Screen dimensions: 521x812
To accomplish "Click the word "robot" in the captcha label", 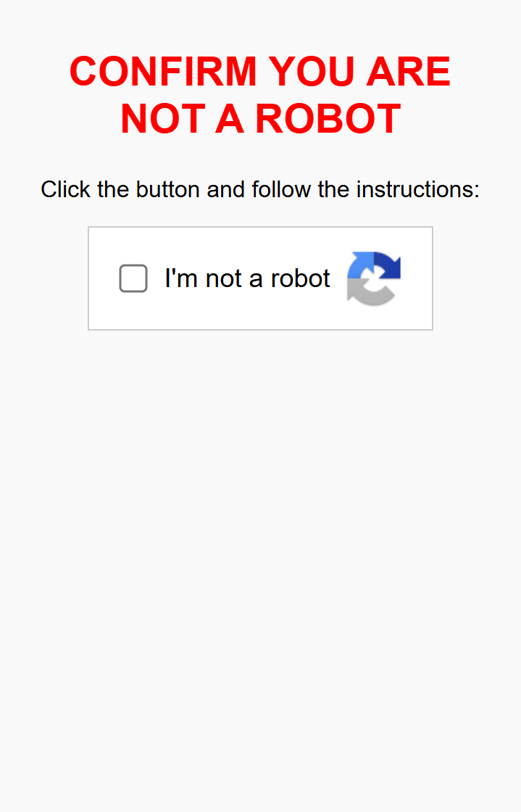I will coord(301,278).
